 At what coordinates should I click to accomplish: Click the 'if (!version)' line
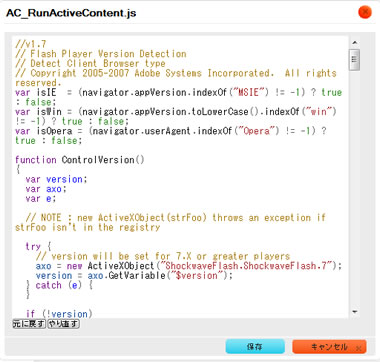tap(59, 314)
